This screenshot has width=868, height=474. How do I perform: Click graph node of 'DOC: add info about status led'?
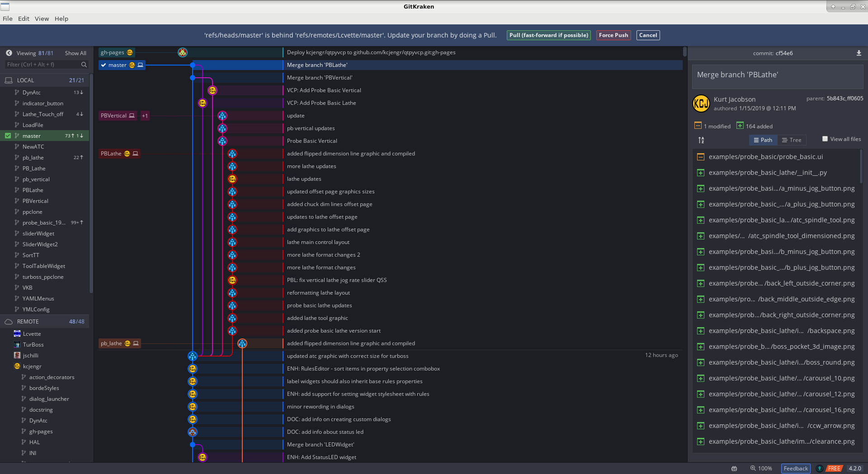(193, 432)
